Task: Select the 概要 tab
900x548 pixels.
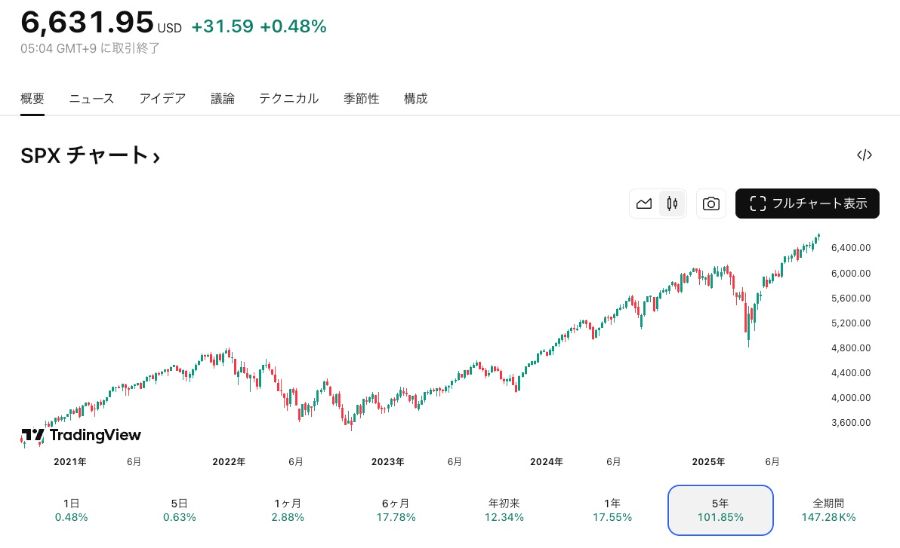Action: (33, 98)
